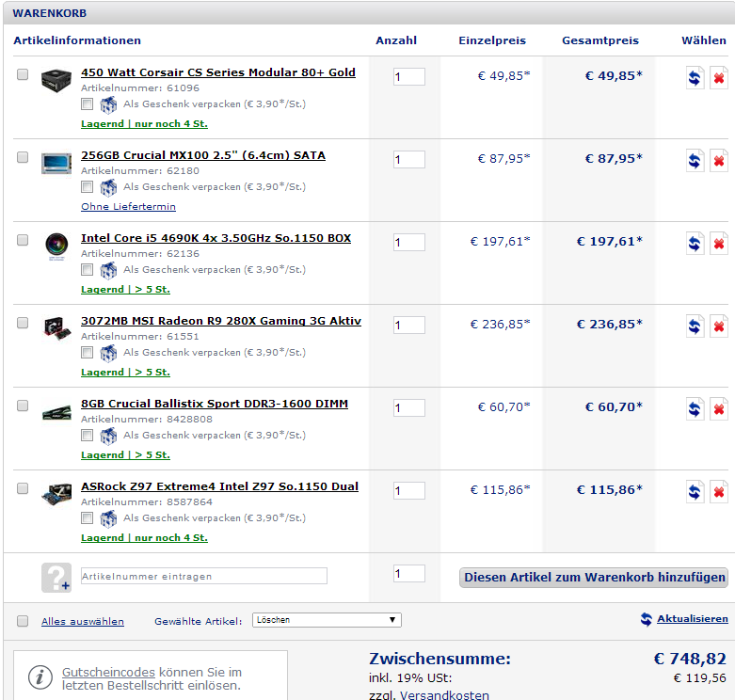The image size is (735, 700).
Task: Click gift icon under ASRock Z97 Extreme4
Action: pyautogui.click(x=108, y=519)
